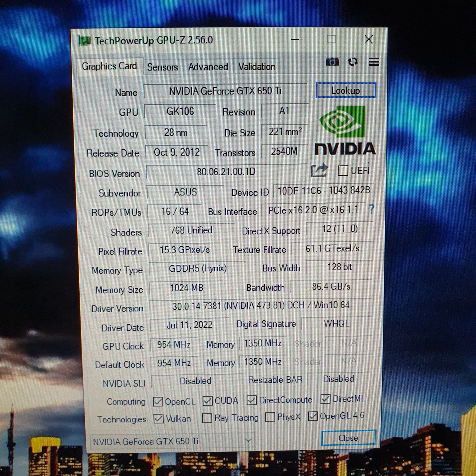476x476 pixels.
Task: Click the Device ID value 10DE 11C6
Action: coord(324,190)
